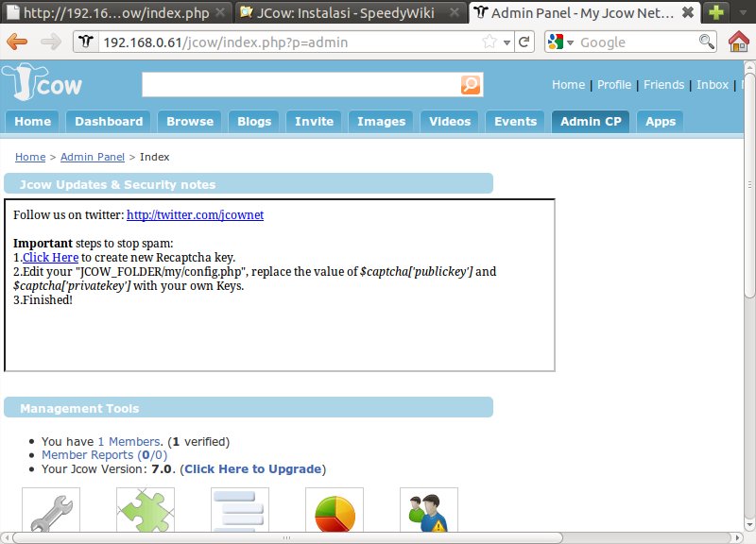Click the orange Jcow search button
Image resolution: width=756 pixels, height=544 pixels.
(x=470, y=85)
